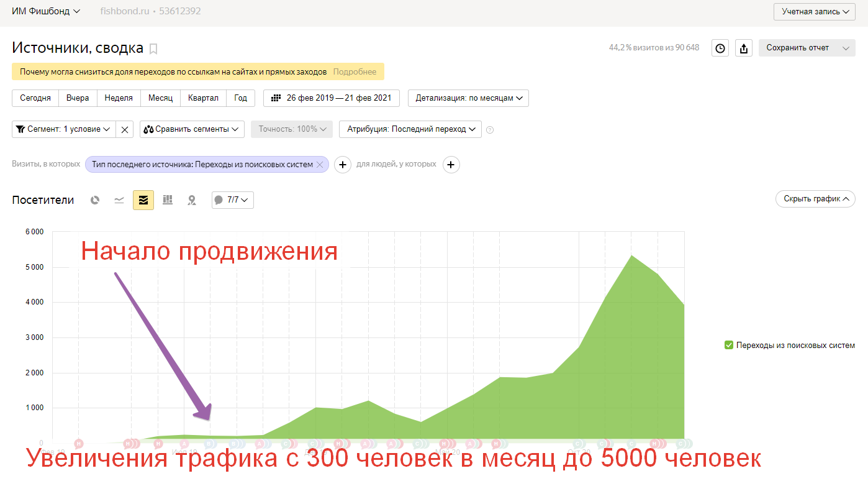Open the Сегмент: 1 условие dropdown
This screenshot has width=868, height=481.
click(64, 129)
